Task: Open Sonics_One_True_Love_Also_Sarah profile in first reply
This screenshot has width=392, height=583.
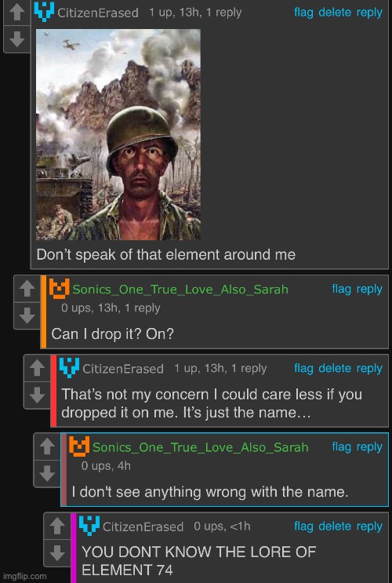Action: click(180, 290)
